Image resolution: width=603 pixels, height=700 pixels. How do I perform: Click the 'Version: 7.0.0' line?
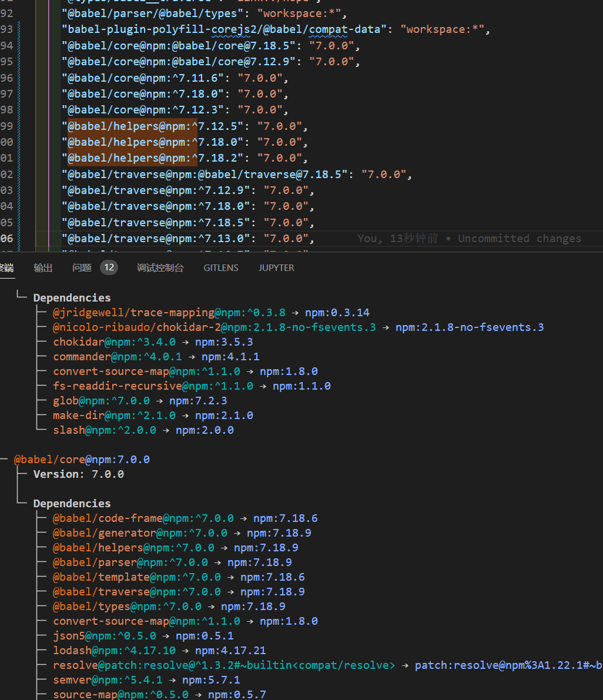tap(79, 474)
